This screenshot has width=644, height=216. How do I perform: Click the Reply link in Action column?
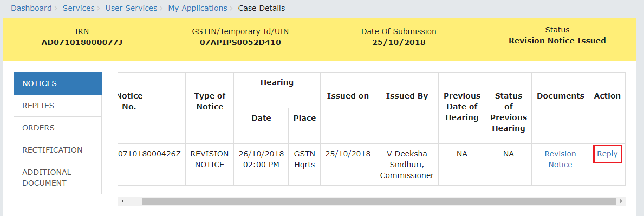pos(607,154)
